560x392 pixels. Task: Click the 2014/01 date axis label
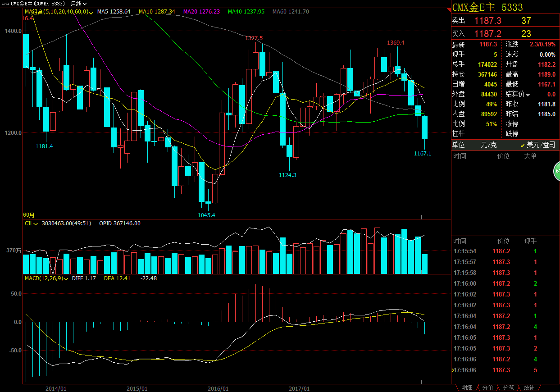point(56,388)
